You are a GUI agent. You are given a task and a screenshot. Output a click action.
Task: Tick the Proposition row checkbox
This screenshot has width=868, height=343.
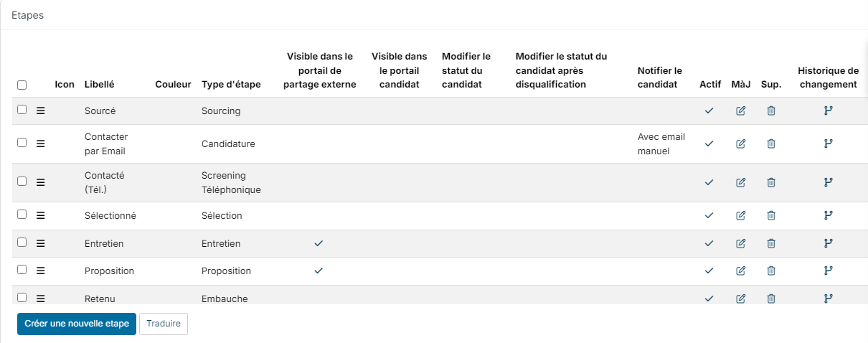point(22,269)
